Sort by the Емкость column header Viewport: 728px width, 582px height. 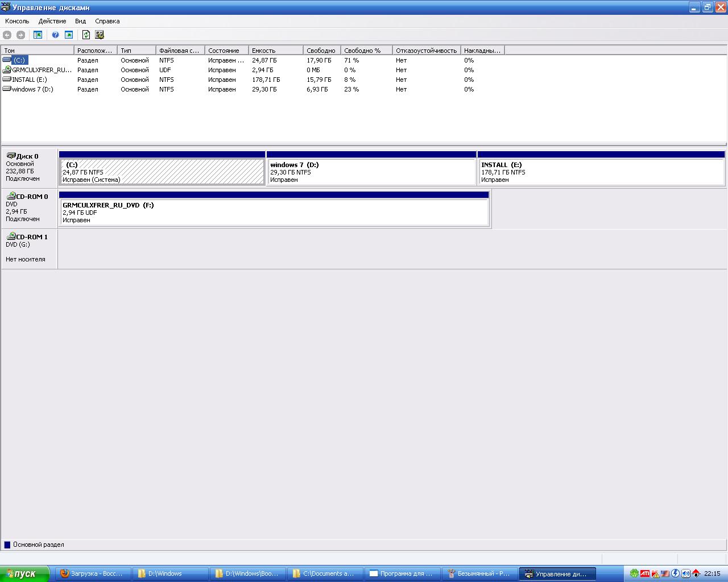pyautogui.click(x=276, y=51)
